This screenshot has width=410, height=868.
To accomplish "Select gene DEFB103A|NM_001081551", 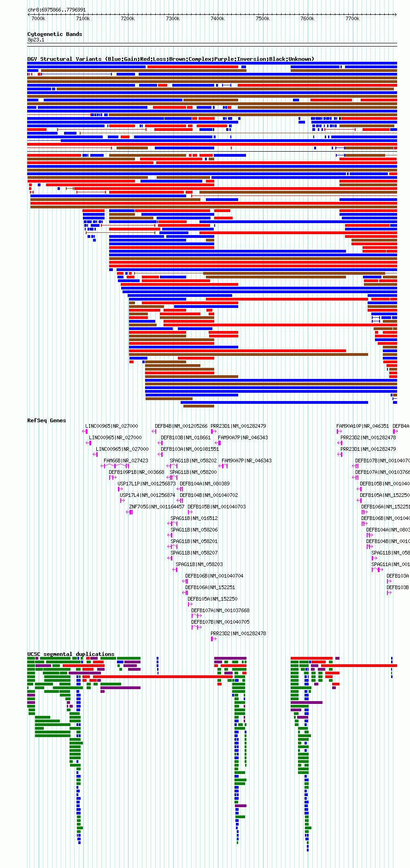I will coord(190,449).
